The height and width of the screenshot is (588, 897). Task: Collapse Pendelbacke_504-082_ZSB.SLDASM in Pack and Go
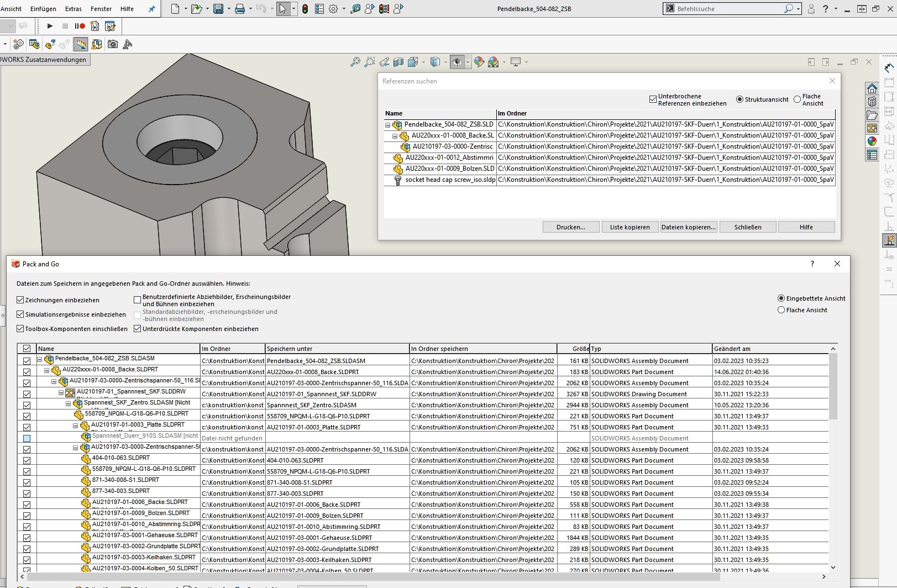click(40, 359)
